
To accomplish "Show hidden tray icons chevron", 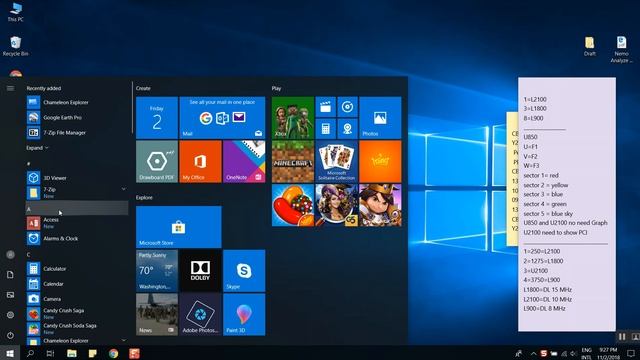I will tap(533, 353).
